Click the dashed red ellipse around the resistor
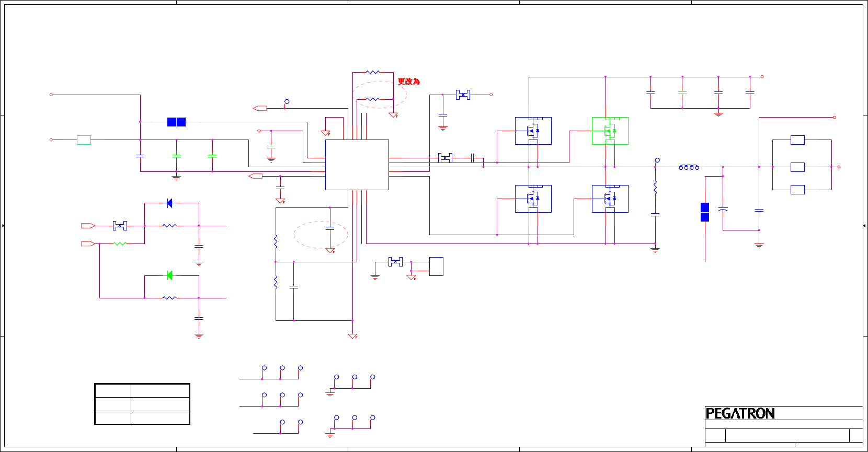The image size is (868, 452). (380, 95)
